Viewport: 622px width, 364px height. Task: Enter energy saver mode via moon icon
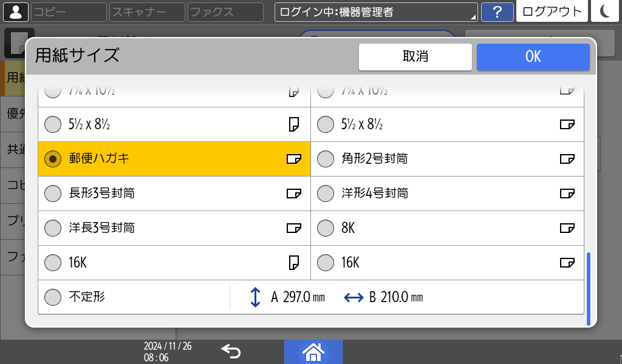(x=604, y=12)
